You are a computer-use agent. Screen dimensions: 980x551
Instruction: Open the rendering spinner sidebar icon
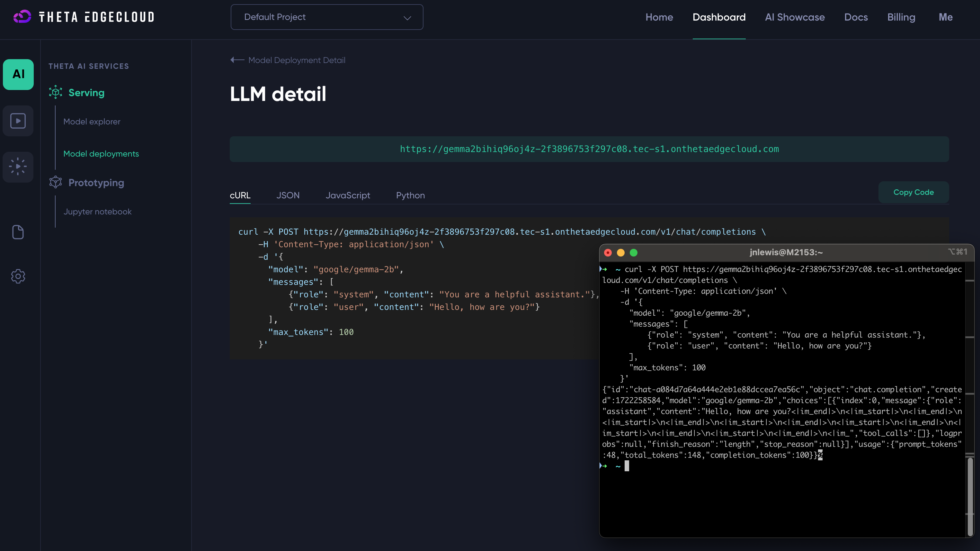pyautogui.click(x=18, y=167)
